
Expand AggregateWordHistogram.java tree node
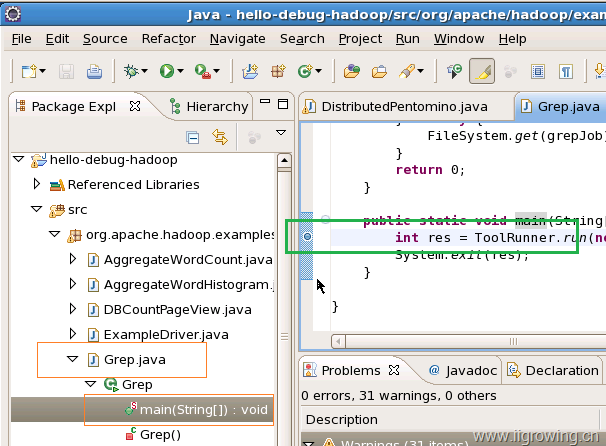click(x=73, y=284)
